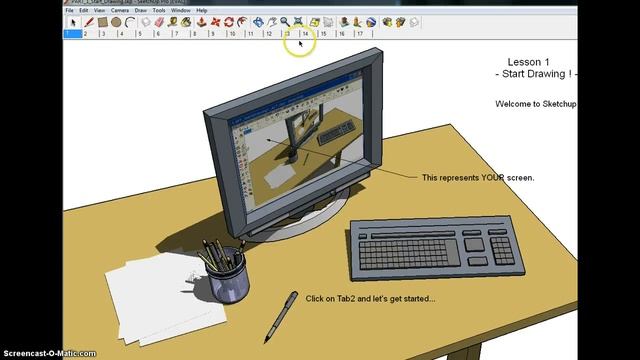Click the Get Models icon
Screen dimensions: 640x360
(387, 22)
